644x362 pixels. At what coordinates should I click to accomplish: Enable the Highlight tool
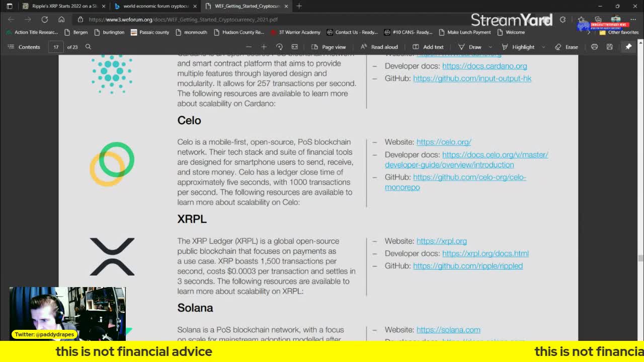pos(518,47)
